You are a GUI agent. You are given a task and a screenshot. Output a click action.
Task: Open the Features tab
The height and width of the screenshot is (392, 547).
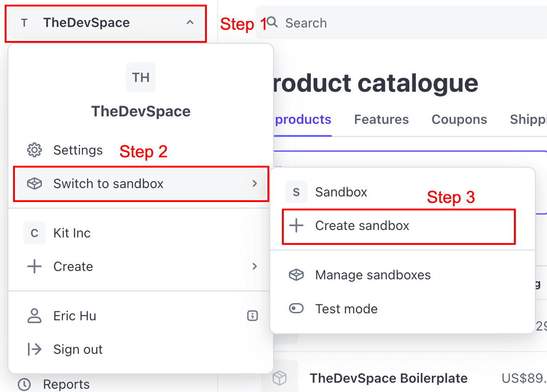tap(381, 119)
